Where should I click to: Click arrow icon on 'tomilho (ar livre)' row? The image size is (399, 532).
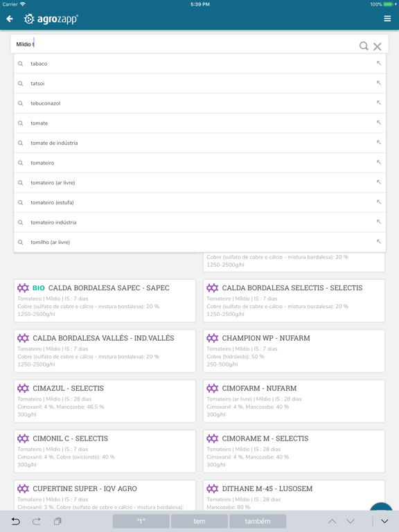point(379,242)
